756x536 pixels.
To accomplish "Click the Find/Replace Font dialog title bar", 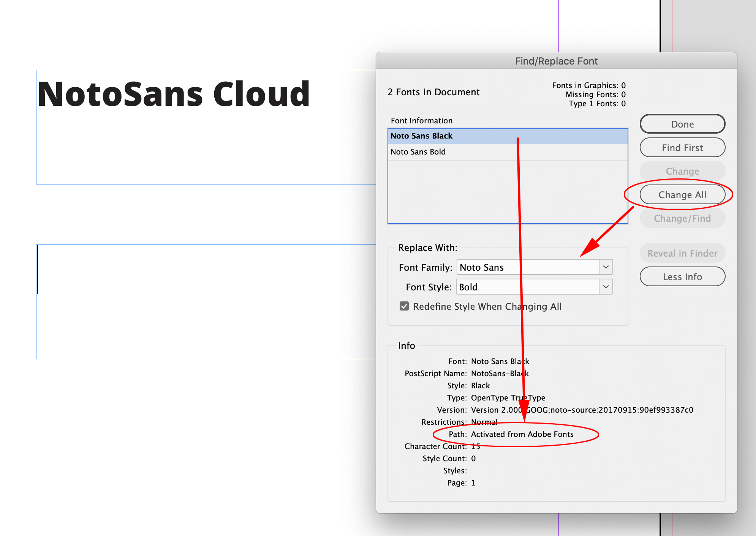I will coord(556,61).
